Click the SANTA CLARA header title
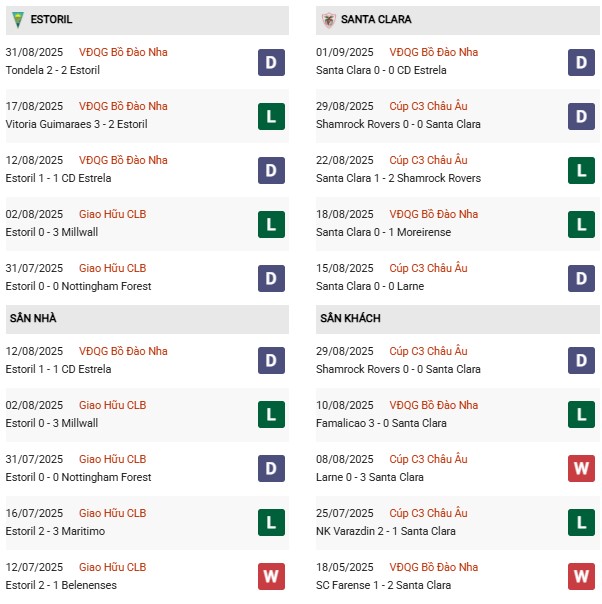 point(376,20)
